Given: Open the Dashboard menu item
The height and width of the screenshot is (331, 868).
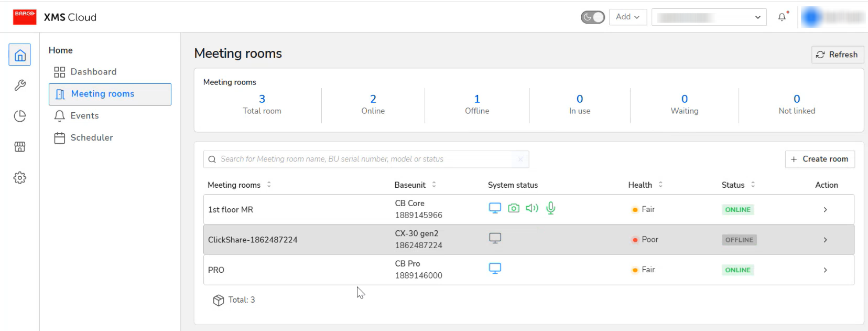Looking at the screenshot, I should (x=93, y=72).
